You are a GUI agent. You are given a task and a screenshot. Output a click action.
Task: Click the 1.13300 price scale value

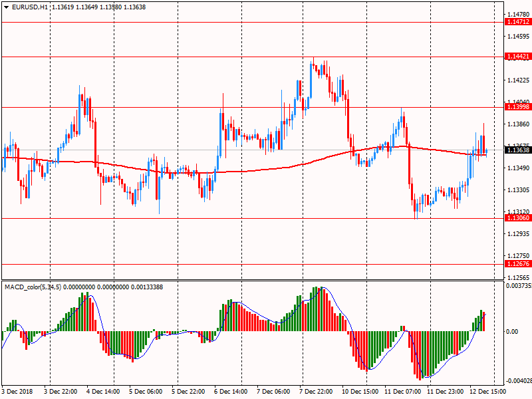point(517,190)
